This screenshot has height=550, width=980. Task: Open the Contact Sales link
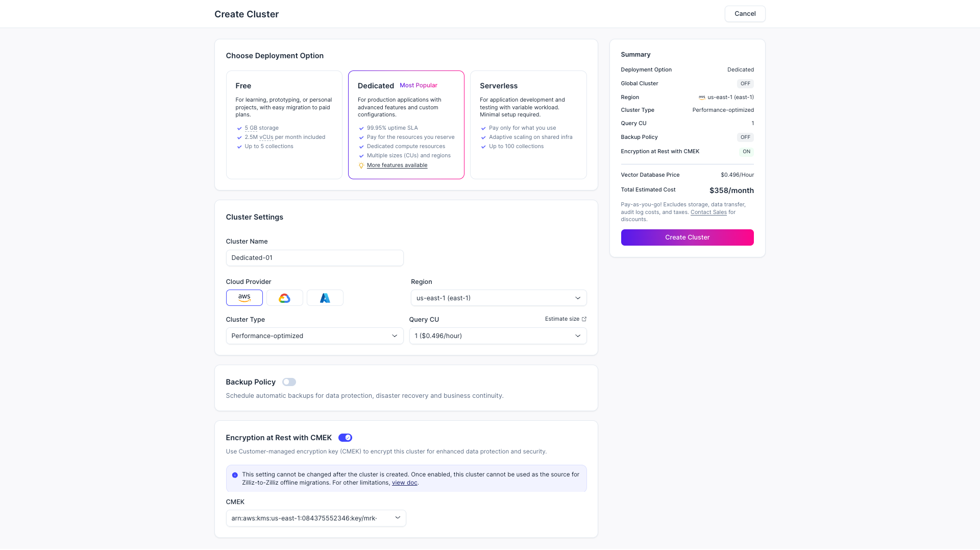pyautogui.click(x=708, y=212)
